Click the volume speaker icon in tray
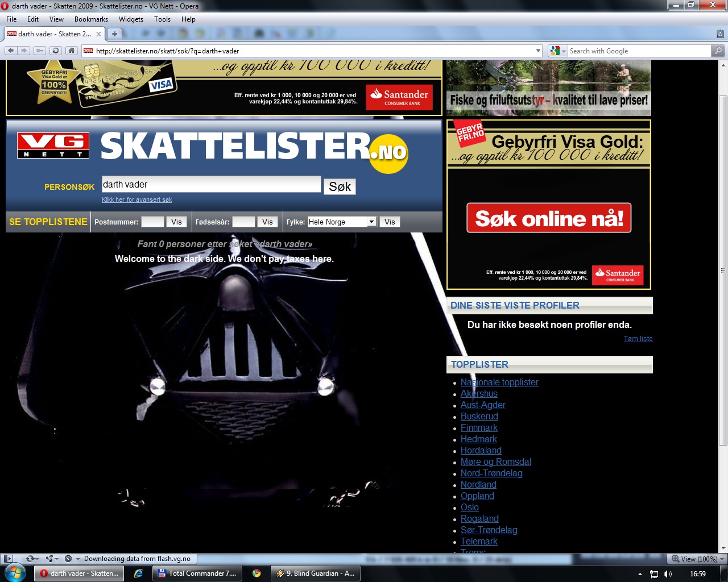The height and width of the screenshot is (582, 728). coord(668,574)
